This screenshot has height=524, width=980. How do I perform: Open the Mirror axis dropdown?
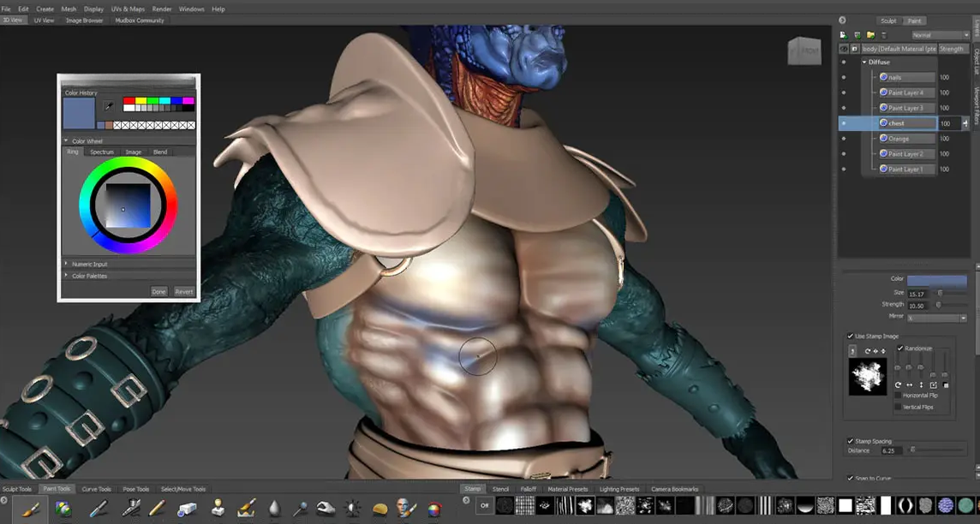click(x=937, y=318)
